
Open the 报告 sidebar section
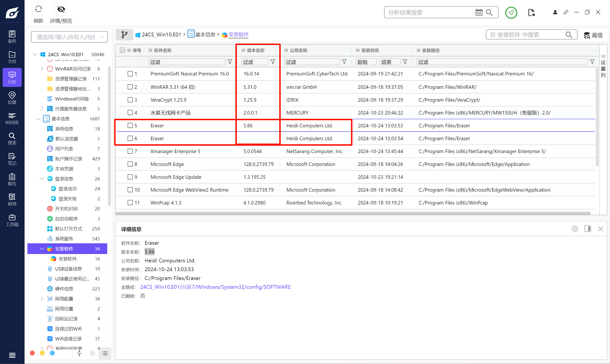[x=12, y=179]
